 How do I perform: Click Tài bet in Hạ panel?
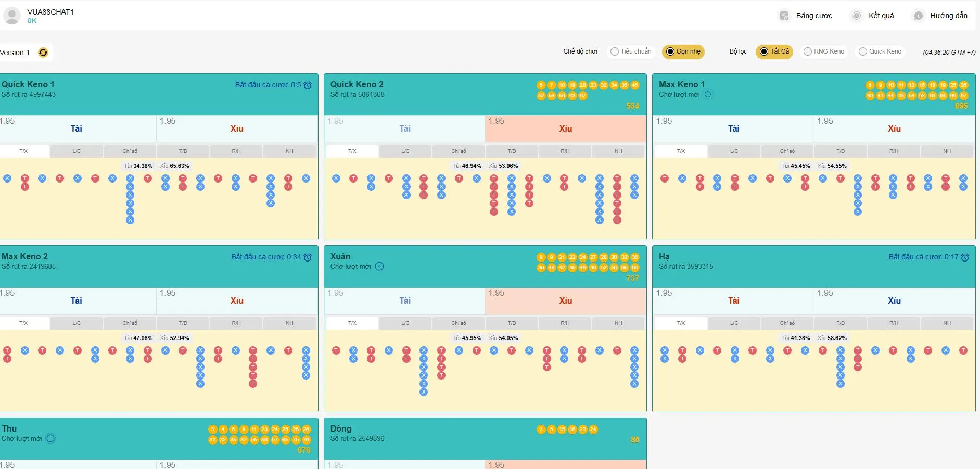[x=733, y=301]
